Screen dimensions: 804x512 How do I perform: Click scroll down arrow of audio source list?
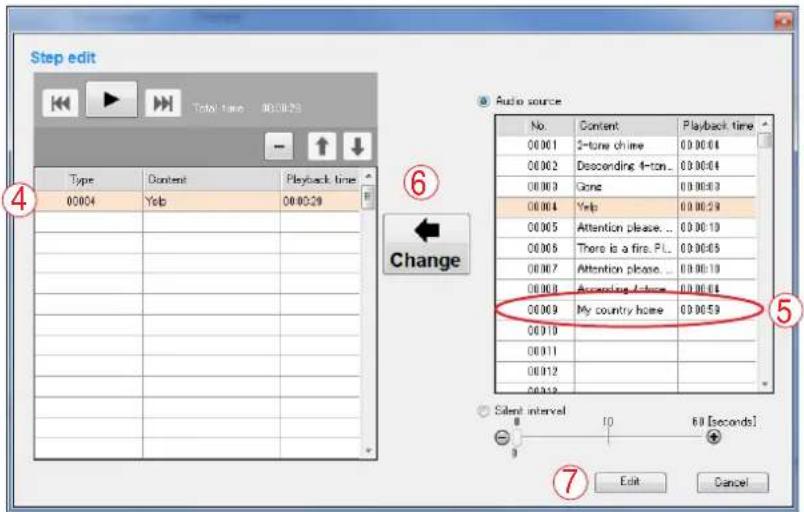click(765, 384)
